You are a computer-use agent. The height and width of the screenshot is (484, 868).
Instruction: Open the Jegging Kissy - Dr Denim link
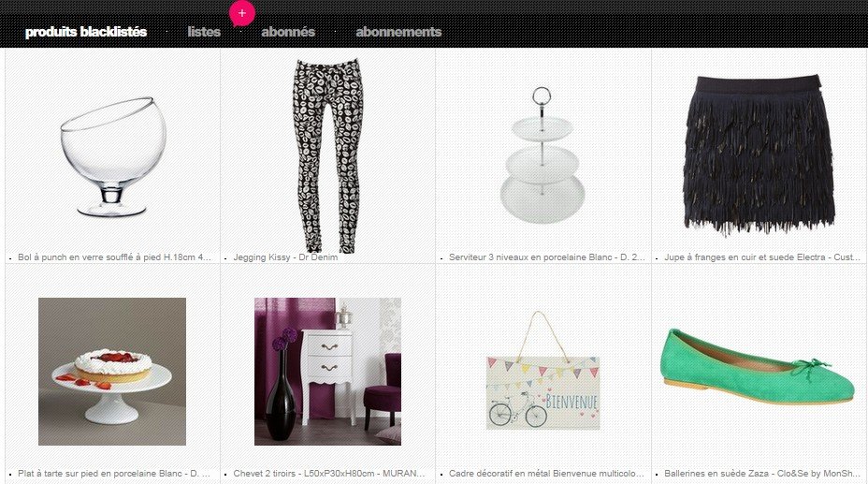tap(285, 257)
